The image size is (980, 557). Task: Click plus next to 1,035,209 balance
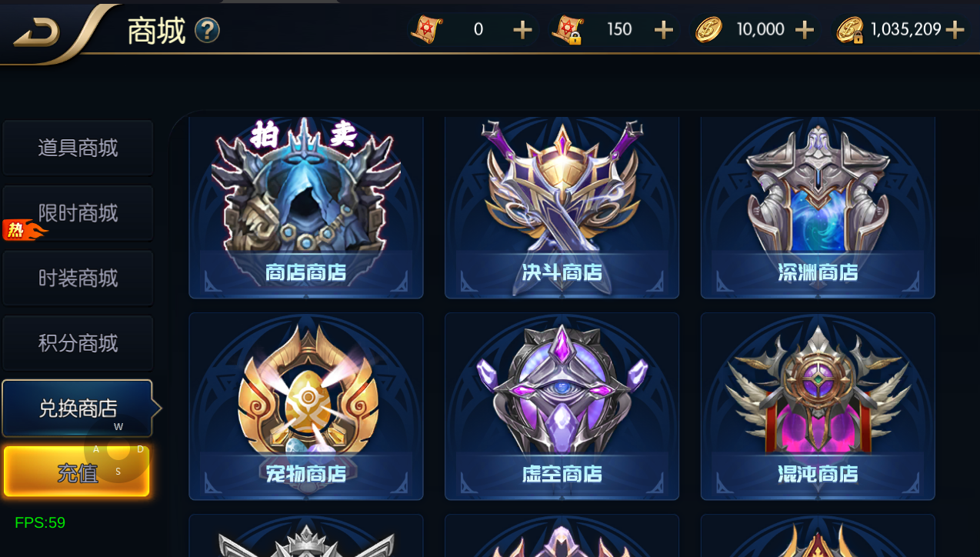click(955, 30)
